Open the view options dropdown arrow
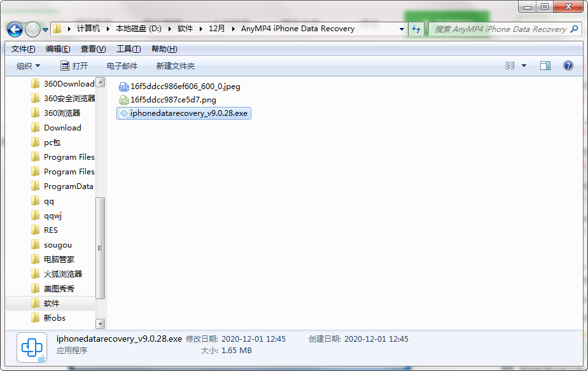 pyautogui.click(x=524, y=66)
